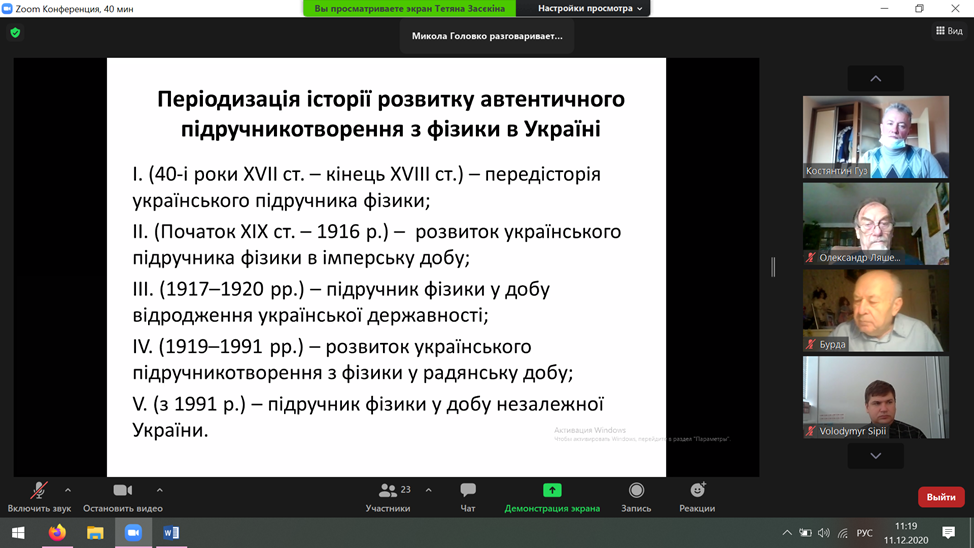The image size is (974, 548).
Task: Open Word from the Windows taskbar
Action: pos(171,533)
